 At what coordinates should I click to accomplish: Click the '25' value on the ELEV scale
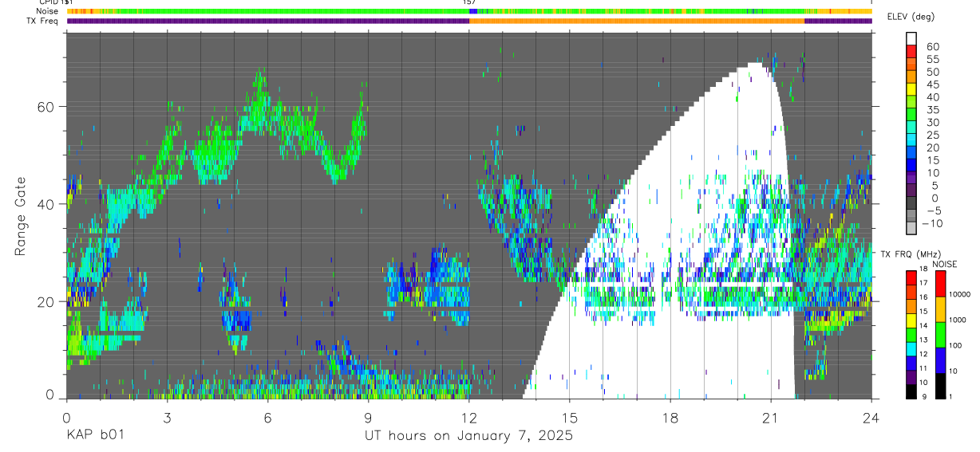pos(932,135)
